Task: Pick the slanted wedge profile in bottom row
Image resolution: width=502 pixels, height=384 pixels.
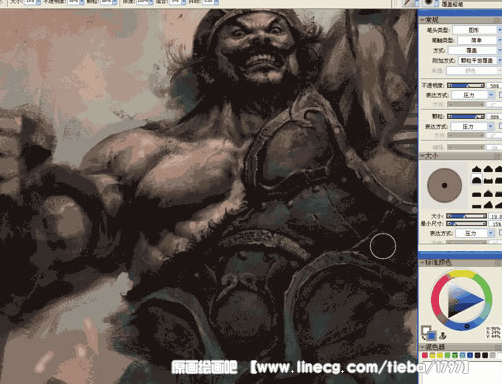Action: point(488,205)
